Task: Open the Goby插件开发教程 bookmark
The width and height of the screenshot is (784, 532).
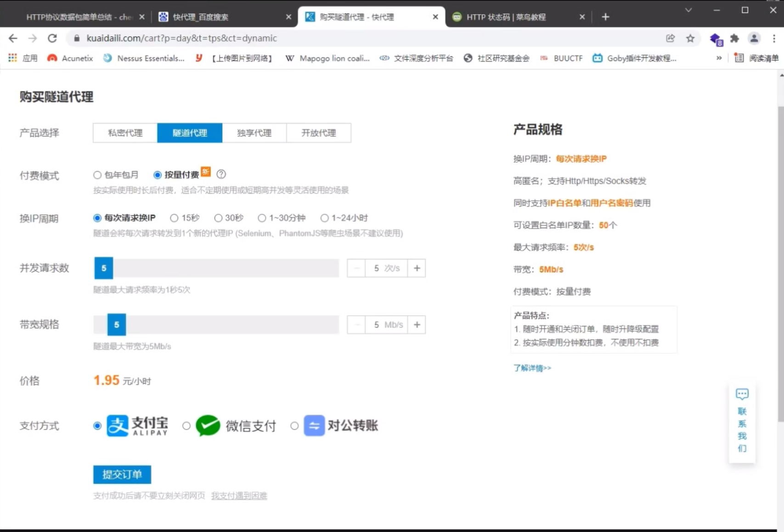Action: pos(634,58)
